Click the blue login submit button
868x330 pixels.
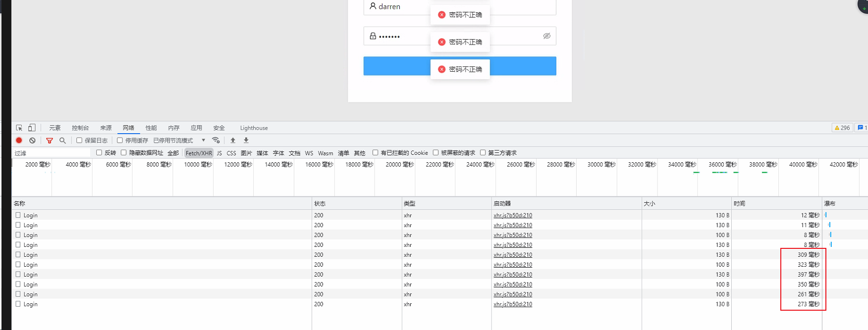click(x=460, y=66)
